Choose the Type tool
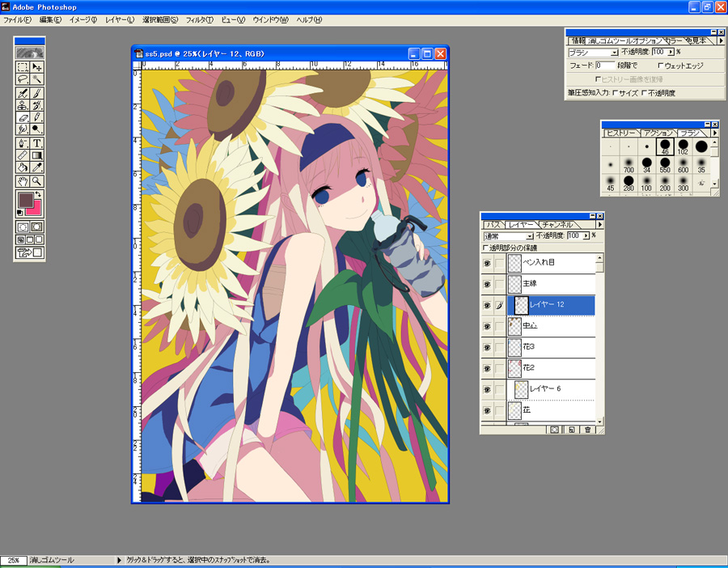The height and width of the screenshot is (568, 728). click(x=36, y=143)
